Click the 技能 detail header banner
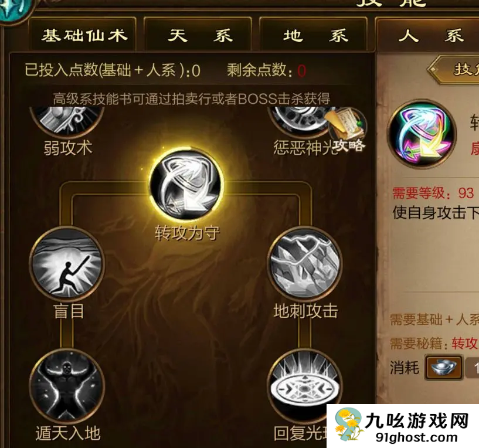Image resolution: width=479 pixels, height=448 pixels. [454, 69]
